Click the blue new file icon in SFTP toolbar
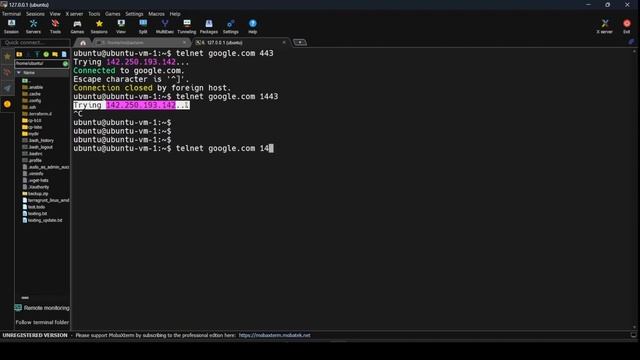 64,54
